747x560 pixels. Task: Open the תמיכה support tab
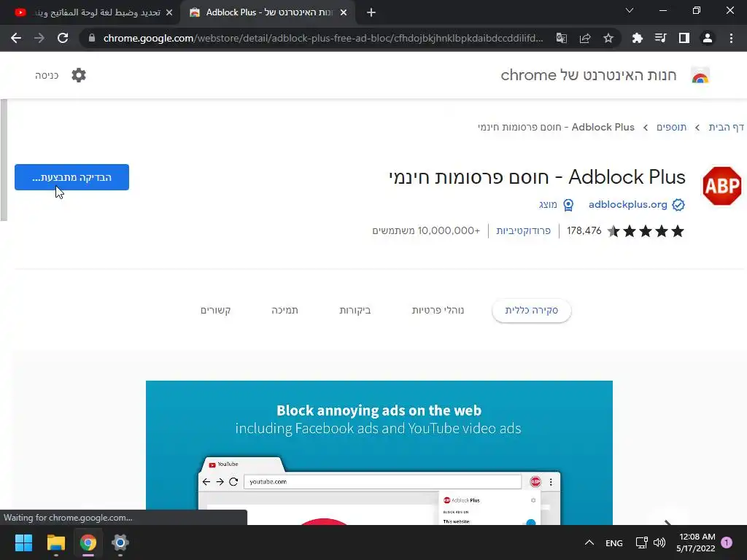[285, 311]
